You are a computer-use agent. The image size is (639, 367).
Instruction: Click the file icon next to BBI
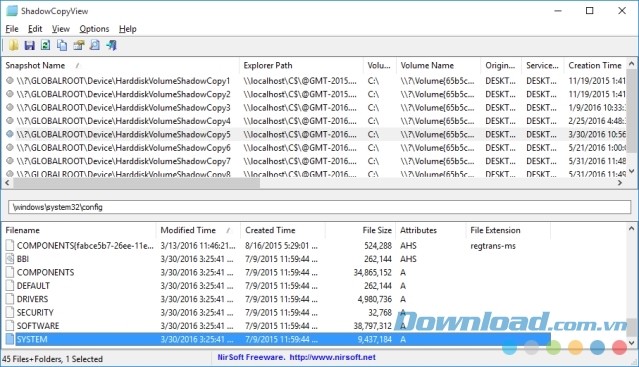[x=10, y=259]
